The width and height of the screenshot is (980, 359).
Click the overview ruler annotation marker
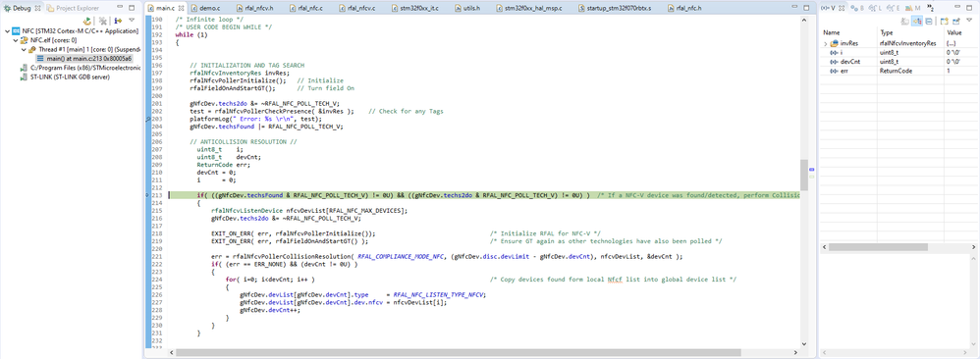812,169
